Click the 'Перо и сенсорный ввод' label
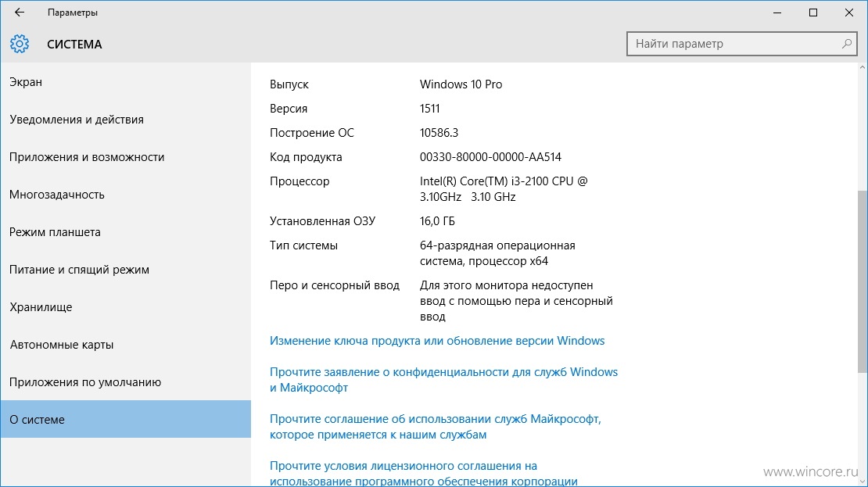Viewport: 868px width, 487px height. (x=335, y=285)
